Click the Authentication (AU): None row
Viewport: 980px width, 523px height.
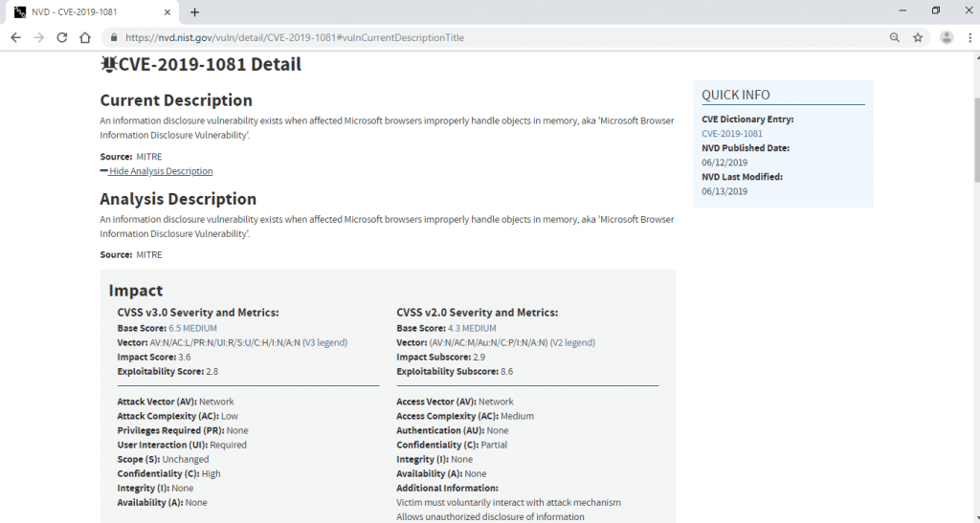click(x=453, y=430)
